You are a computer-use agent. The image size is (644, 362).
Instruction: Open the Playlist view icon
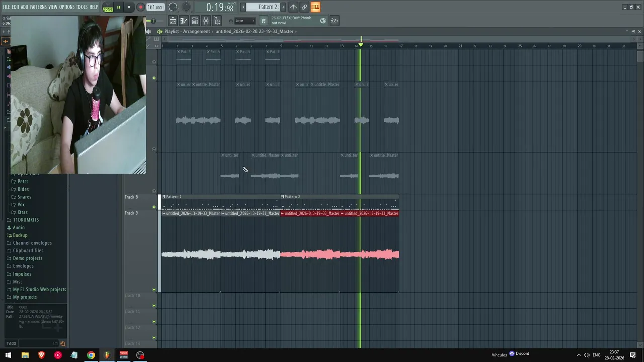173,21
